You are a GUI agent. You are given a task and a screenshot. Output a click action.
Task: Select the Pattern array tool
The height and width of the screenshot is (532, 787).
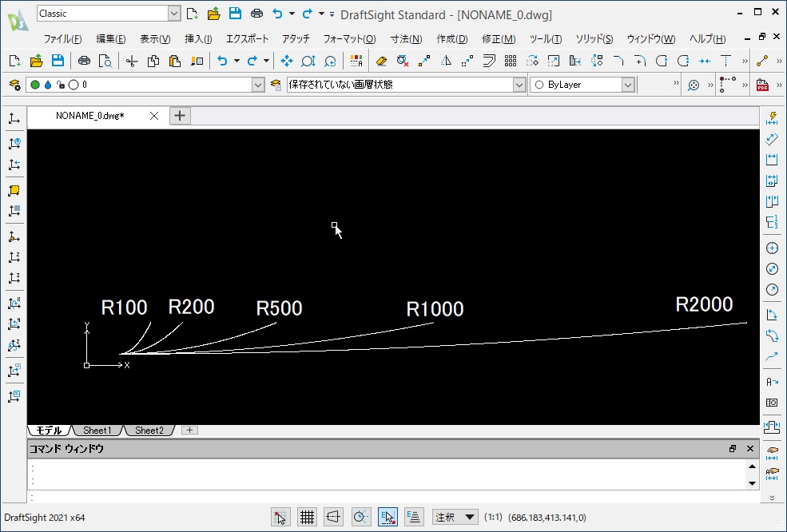pyautogui.click(x=511, y=62)
